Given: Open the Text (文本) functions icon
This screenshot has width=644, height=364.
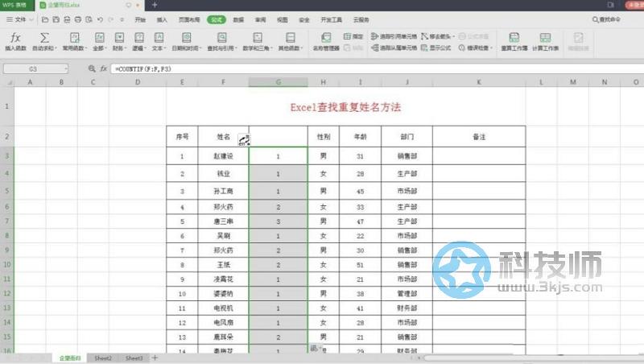Looking at the screenshot, I should tap(159, 38).
